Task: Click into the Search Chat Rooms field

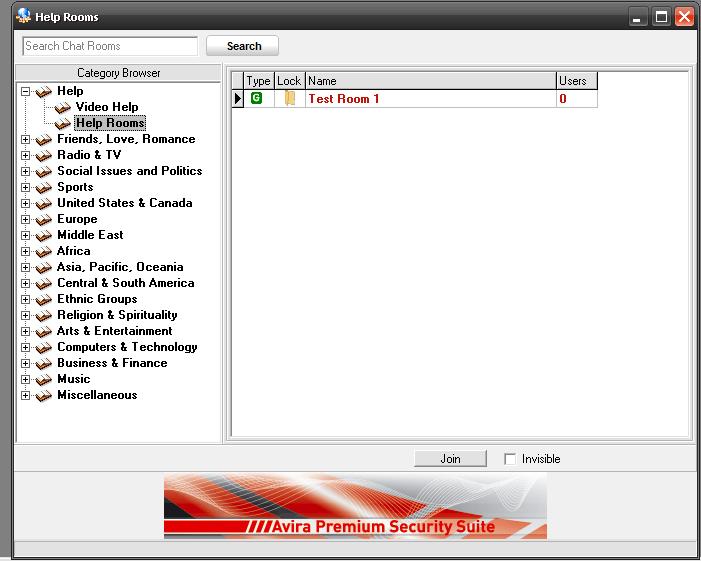Action: [x=110, y=46]
